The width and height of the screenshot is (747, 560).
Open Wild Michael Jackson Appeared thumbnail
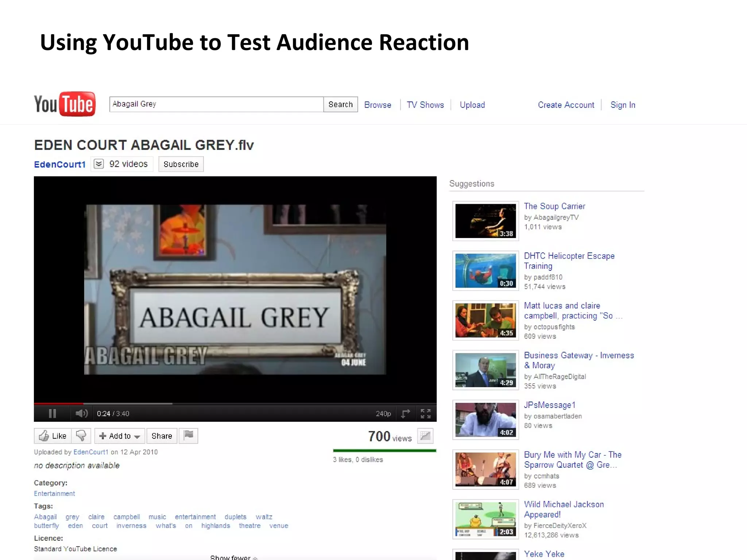[485, 519]
